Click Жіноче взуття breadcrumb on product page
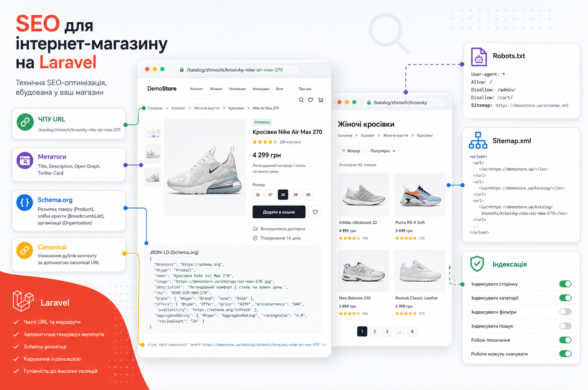Screen dimensions: 588x390 coord(207,108)
